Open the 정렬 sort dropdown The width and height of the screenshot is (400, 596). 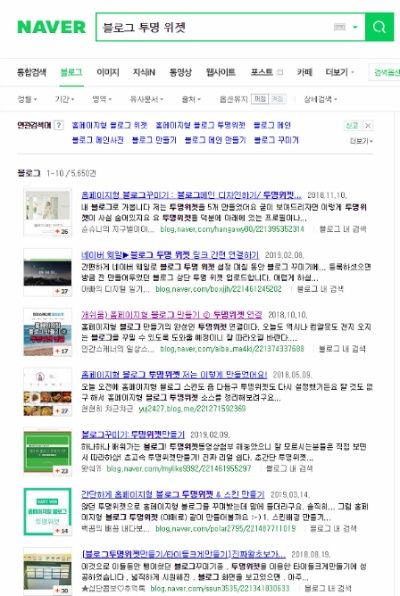point(27,99)
